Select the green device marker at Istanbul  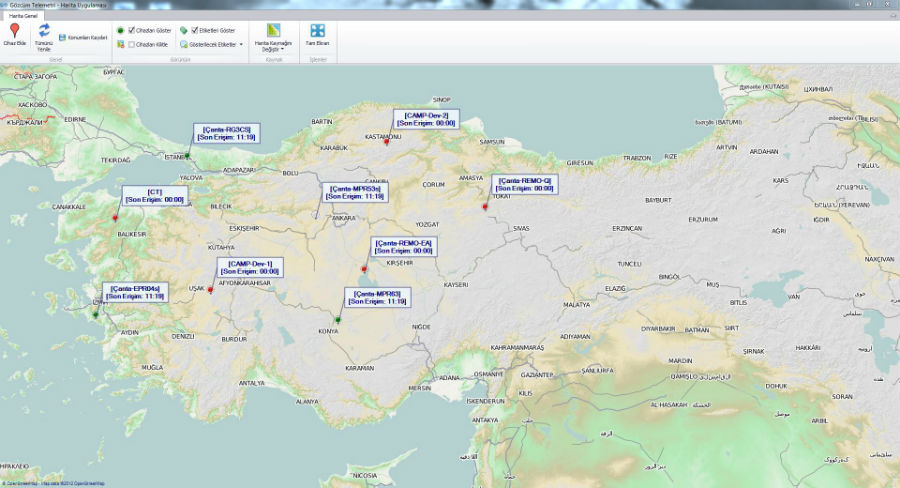coord(186,156)
